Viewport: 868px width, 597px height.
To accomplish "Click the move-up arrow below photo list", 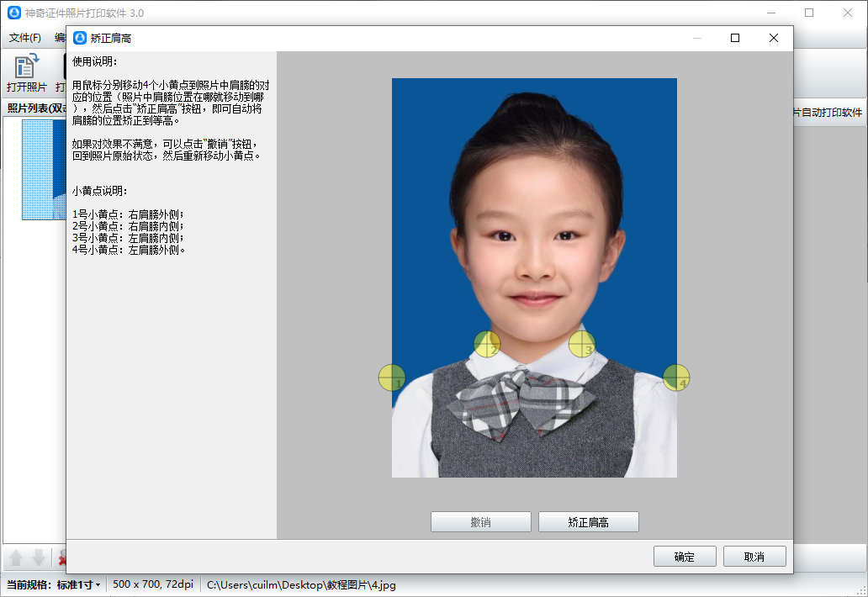I will (x=16, y=558).
